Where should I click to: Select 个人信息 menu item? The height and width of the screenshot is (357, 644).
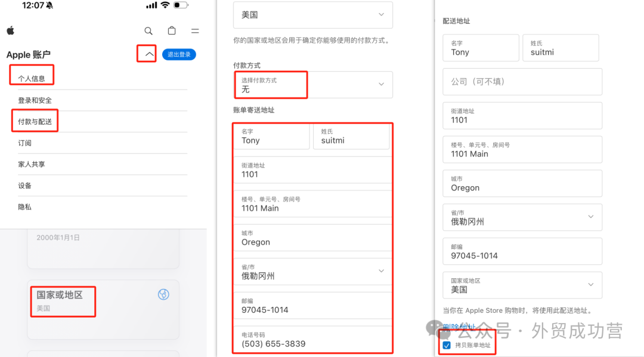tap(32, 79)
